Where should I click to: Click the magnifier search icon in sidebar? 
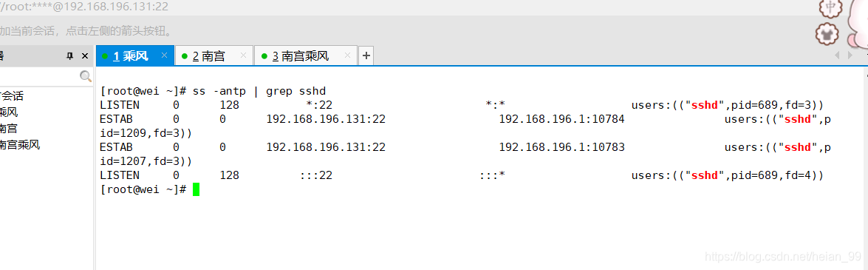tap(85, 76)
